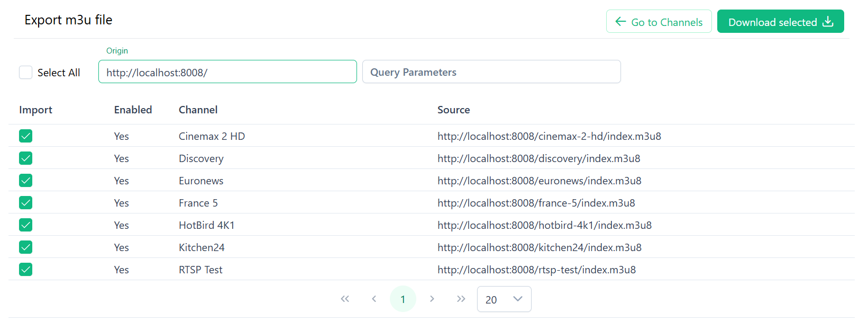The width and height of the screenshot is (868, 321).
Task: Click the left arrow icon beside Go to Channels
Action: [620, 22]
